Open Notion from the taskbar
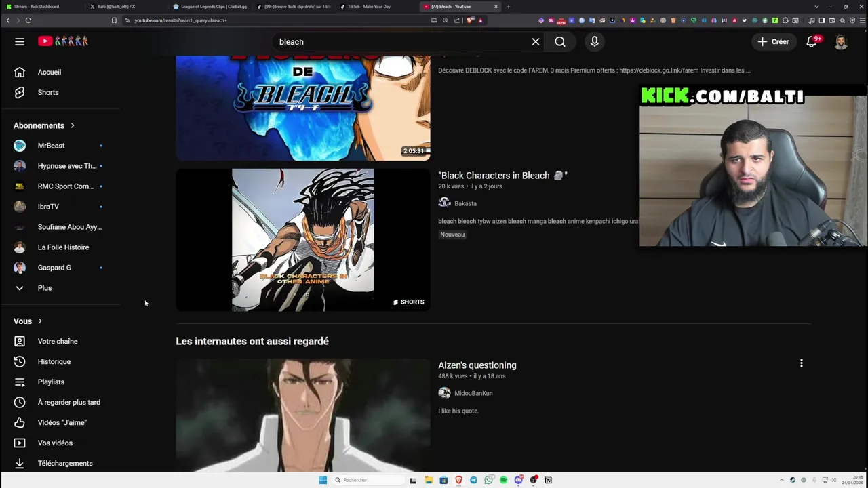The image size is (868, 488). pyautogui.click(x=548, y=480)
